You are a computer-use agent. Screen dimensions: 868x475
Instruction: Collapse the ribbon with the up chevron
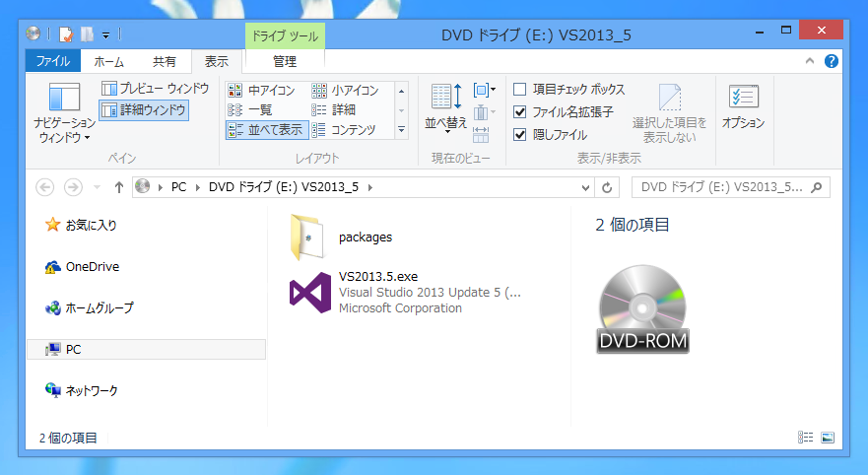pos(810,61)
